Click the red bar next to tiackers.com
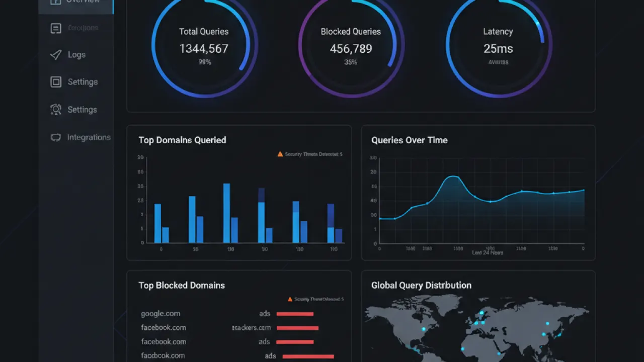 tap(297, 328)
